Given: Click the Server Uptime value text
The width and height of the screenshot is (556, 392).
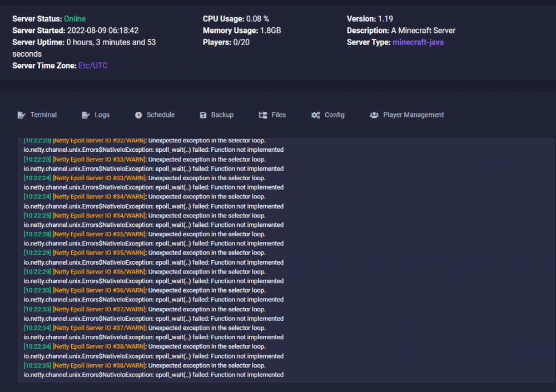Looking at the screenshot, I should [84, 48].
